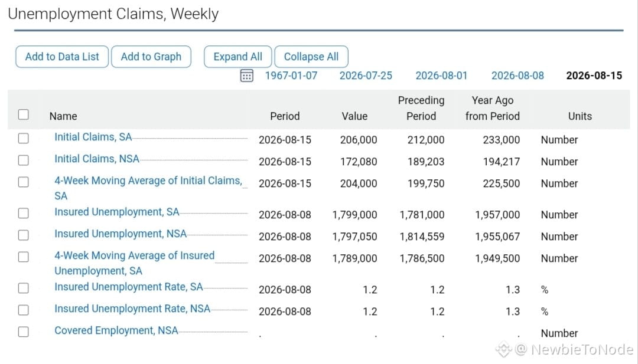Switch to the 1967-01-07 date column
638x364 pixels.
pos(291,76)
